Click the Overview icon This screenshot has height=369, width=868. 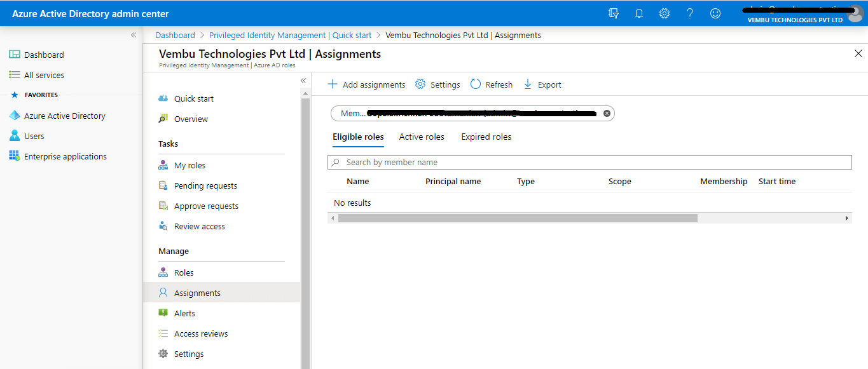click(163, 119)
